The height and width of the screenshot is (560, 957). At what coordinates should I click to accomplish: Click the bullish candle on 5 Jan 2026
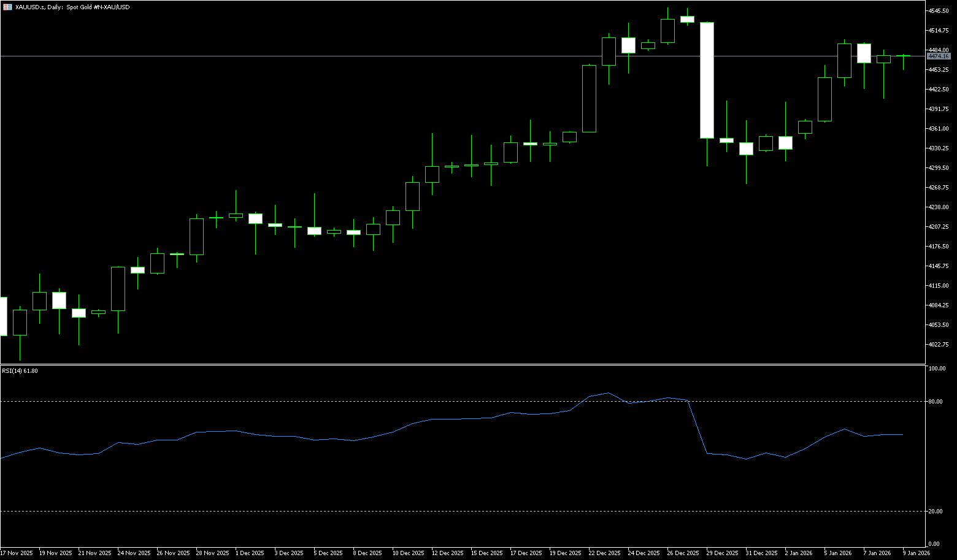[x=824, y=99]
